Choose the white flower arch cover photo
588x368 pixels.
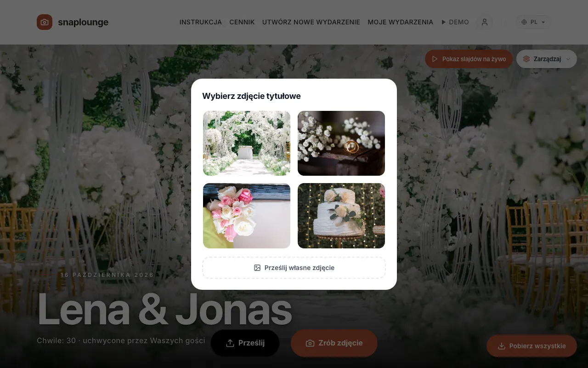(247, 143)
